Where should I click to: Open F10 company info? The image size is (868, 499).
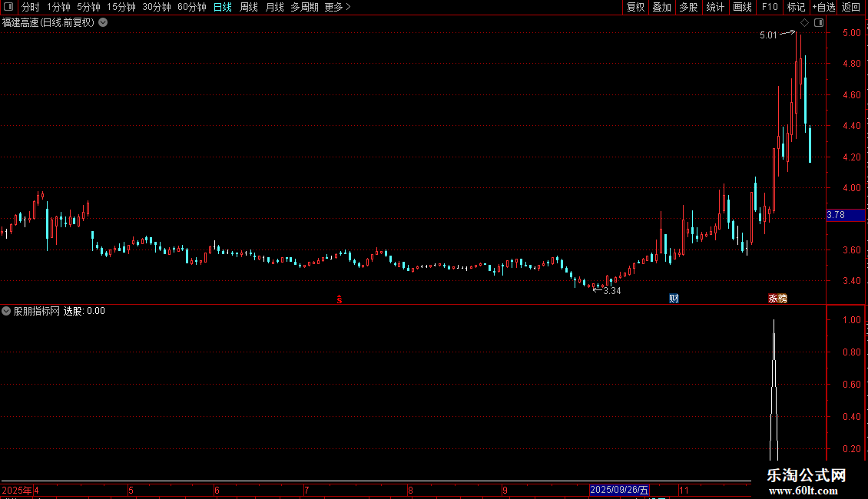[x=770, y=7]
